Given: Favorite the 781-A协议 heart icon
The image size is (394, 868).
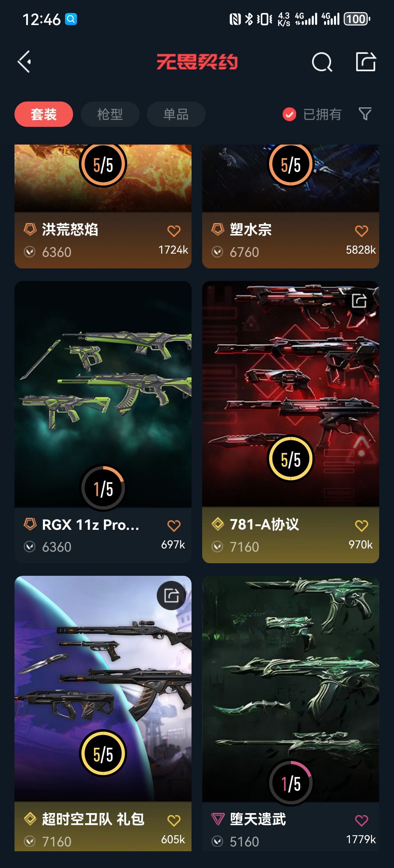Looking at the screenshot, I should coord(361,525).
